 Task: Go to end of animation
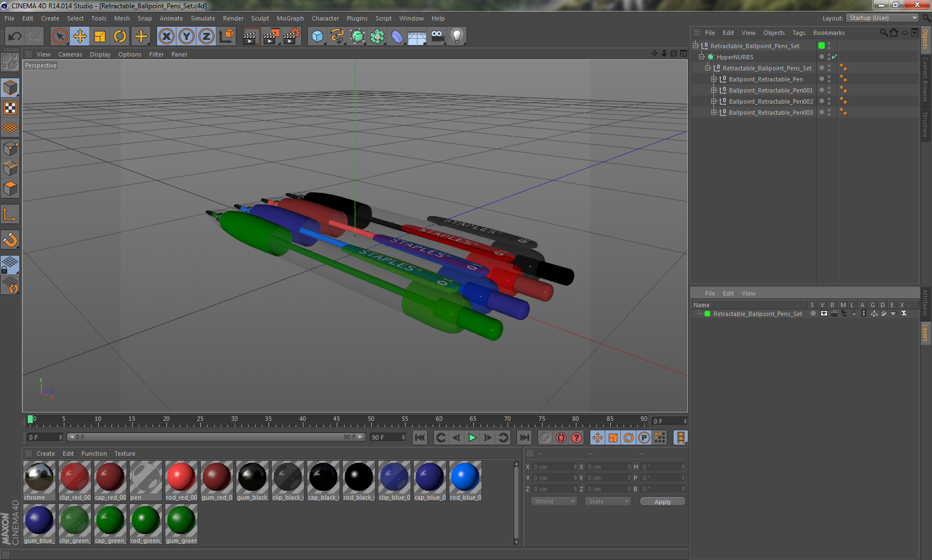pyautogui.click(x=524, y=437)
